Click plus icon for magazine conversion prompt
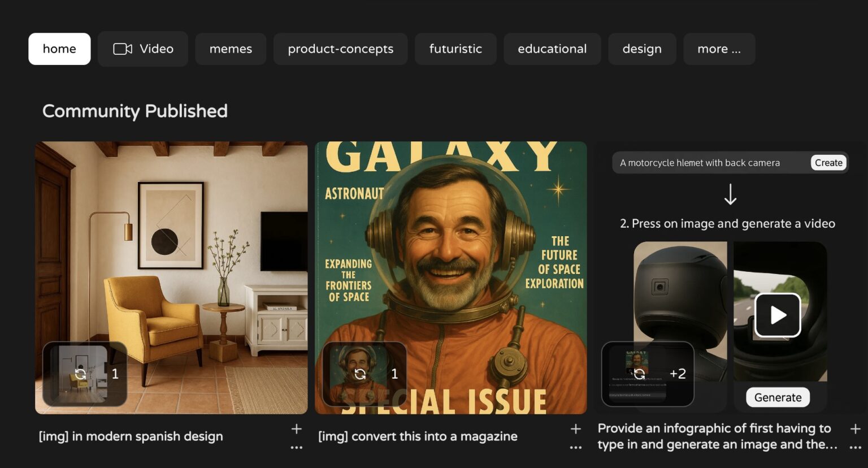This screenshot has height=468, width=868. click(575, 429)
